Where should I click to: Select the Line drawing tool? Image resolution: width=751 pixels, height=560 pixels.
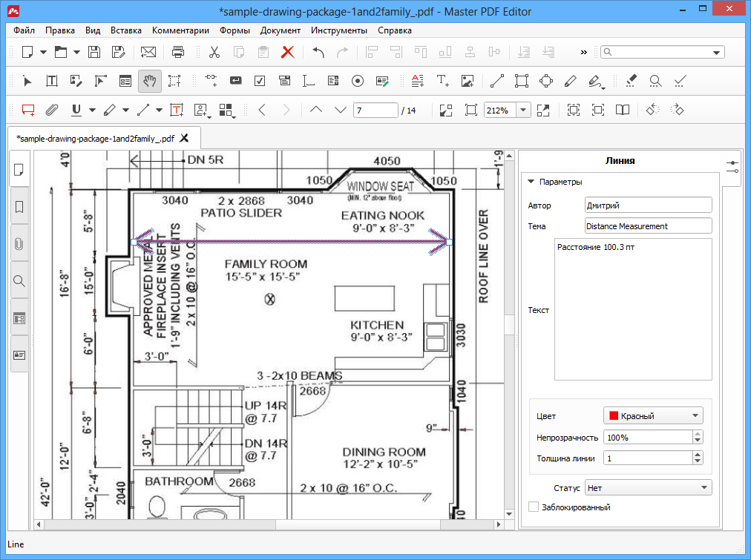[497, 81]
